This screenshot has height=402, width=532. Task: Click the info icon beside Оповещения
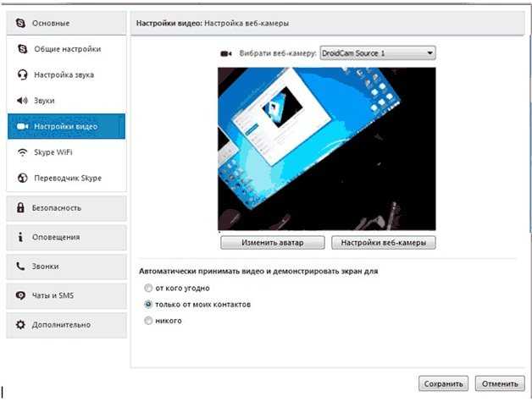20,237
